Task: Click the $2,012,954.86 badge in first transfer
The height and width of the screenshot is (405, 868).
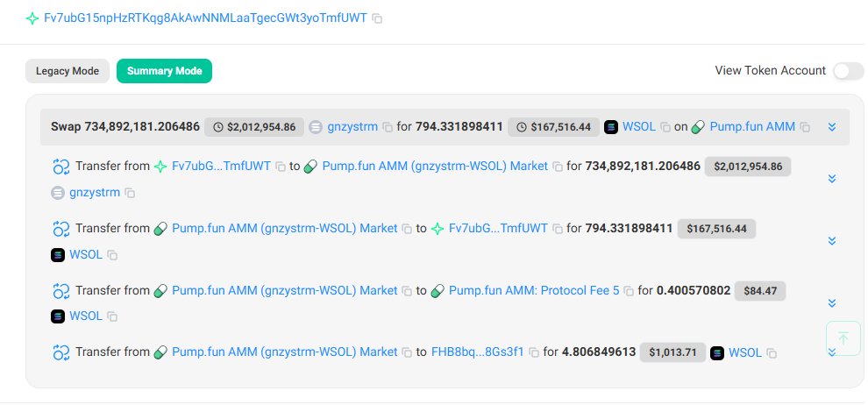Action: (748, 167)
